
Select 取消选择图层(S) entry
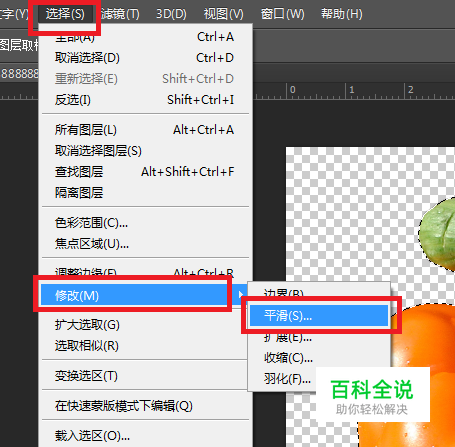point(145,151)
